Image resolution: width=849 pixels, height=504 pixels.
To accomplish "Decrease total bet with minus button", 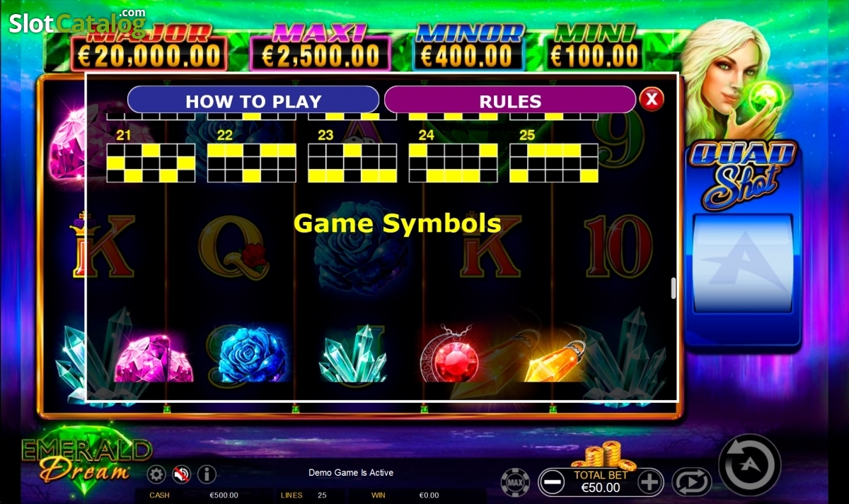I will [x=551, y=482].
